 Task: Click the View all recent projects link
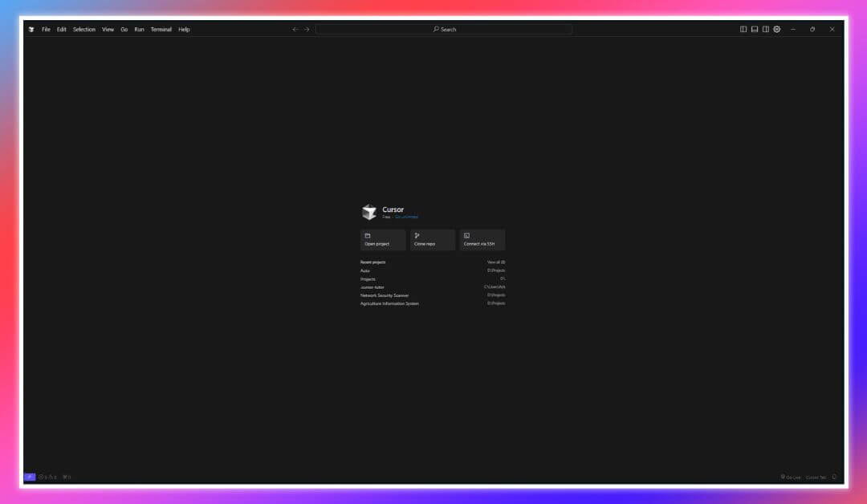pyautogui.click(x=496, y=262)
